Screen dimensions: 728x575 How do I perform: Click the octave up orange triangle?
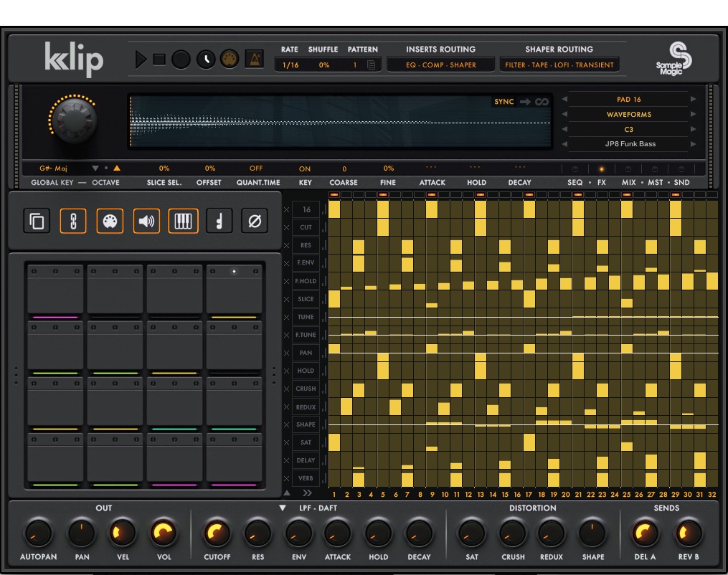(117, 168)
